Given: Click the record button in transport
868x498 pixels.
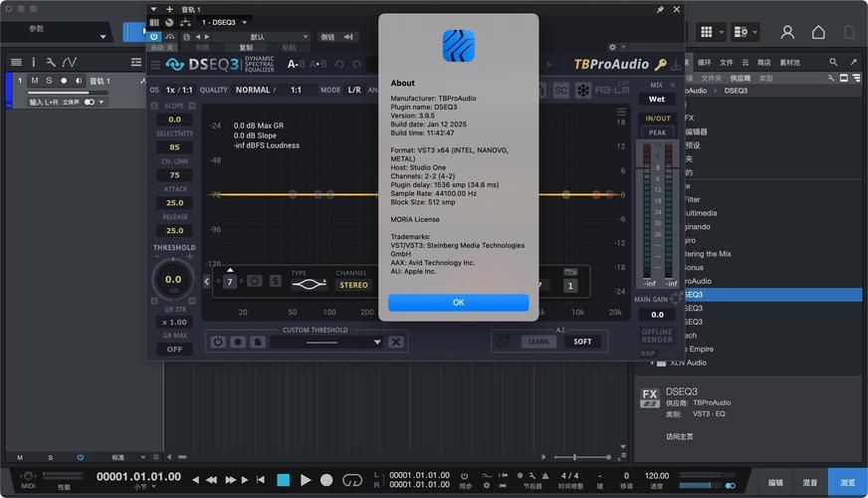Looking at the screenshot, I should (326, 480).
